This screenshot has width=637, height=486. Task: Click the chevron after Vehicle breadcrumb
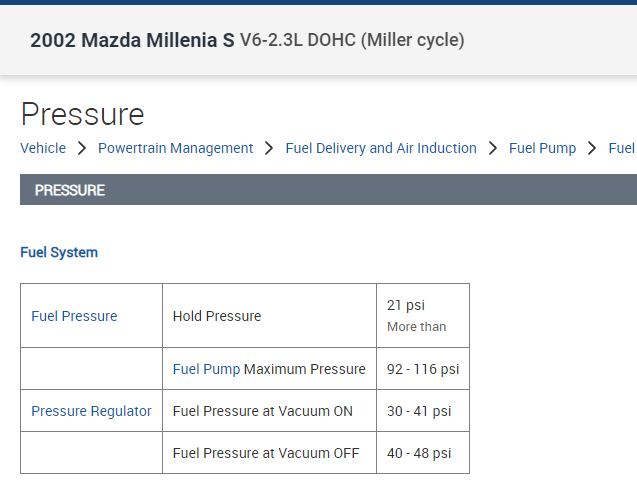82,148
